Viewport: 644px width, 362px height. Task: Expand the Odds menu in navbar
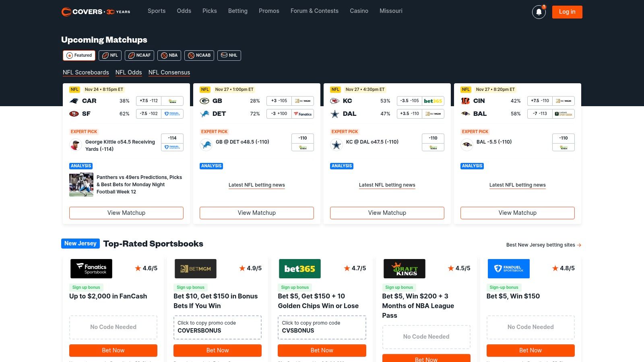tap(184, 11)
